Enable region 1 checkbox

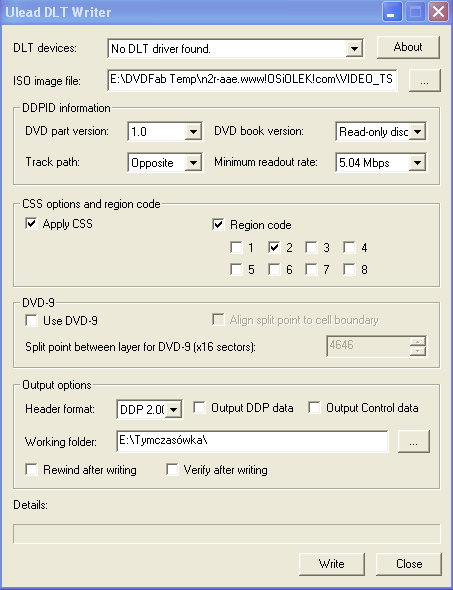[x=236, y=247]
